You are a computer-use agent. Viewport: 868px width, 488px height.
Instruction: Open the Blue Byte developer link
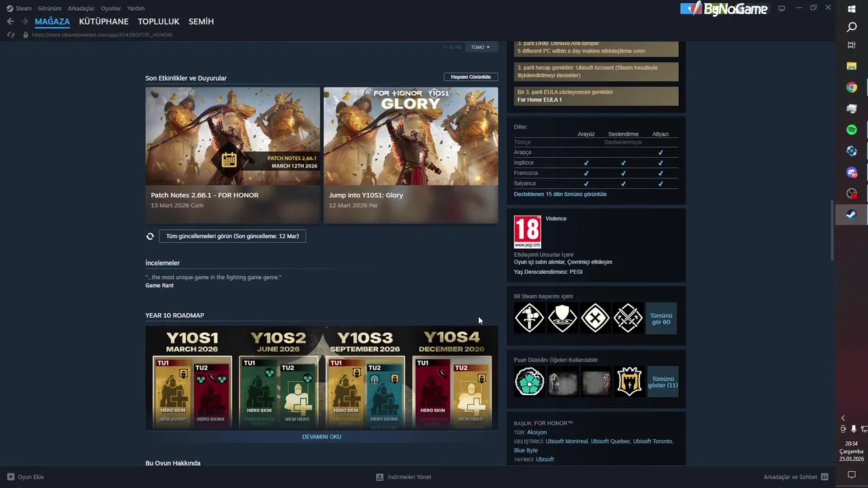coord(526,450)
